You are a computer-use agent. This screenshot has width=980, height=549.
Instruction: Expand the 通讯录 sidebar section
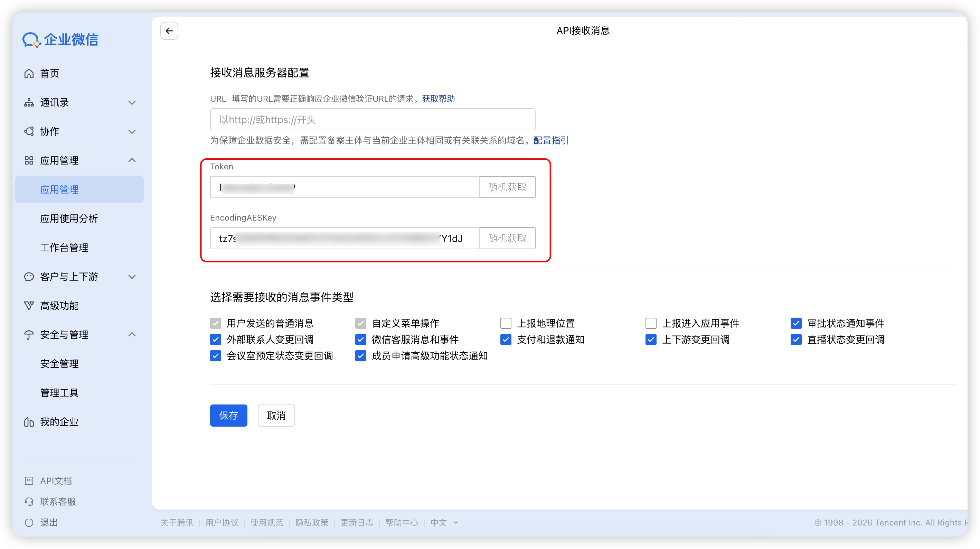tap(132, 102)
